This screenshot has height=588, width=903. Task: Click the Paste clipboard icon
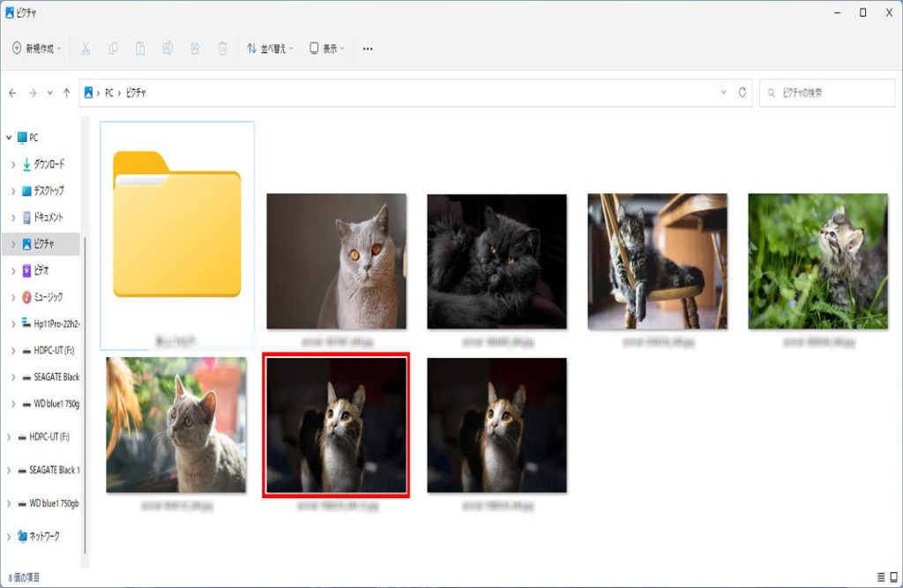tap(140, 48)
